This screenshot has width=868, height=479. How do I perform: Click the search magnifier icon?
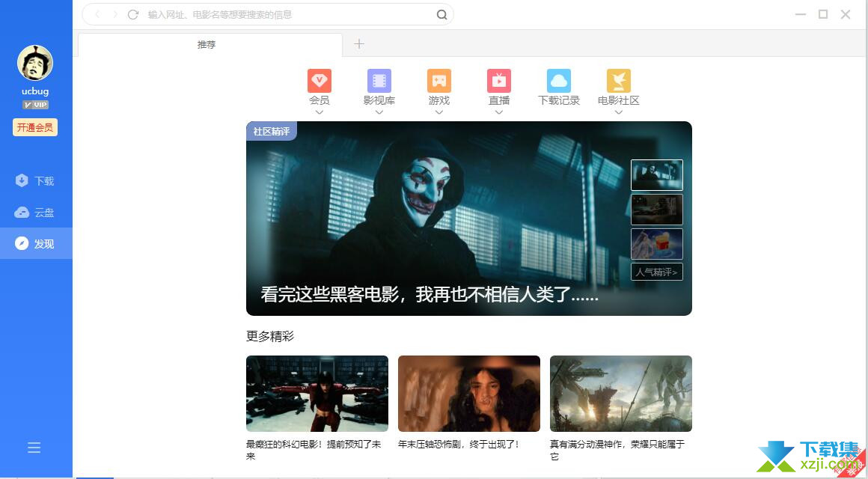[x=441, y=15]
